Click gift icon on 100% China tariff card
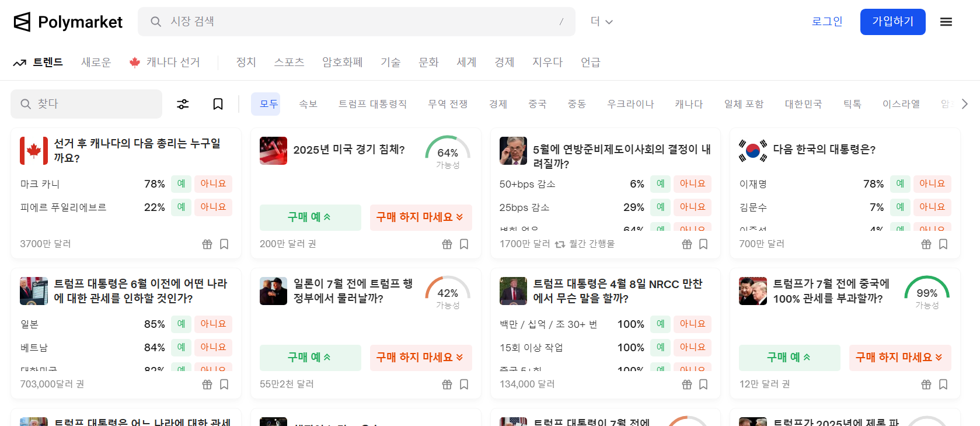The image size is (980, 426). point(926,385)
